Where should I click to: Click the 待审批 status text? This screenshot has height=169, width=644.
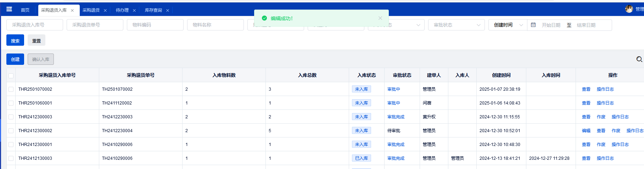click(x=394, y=131)
